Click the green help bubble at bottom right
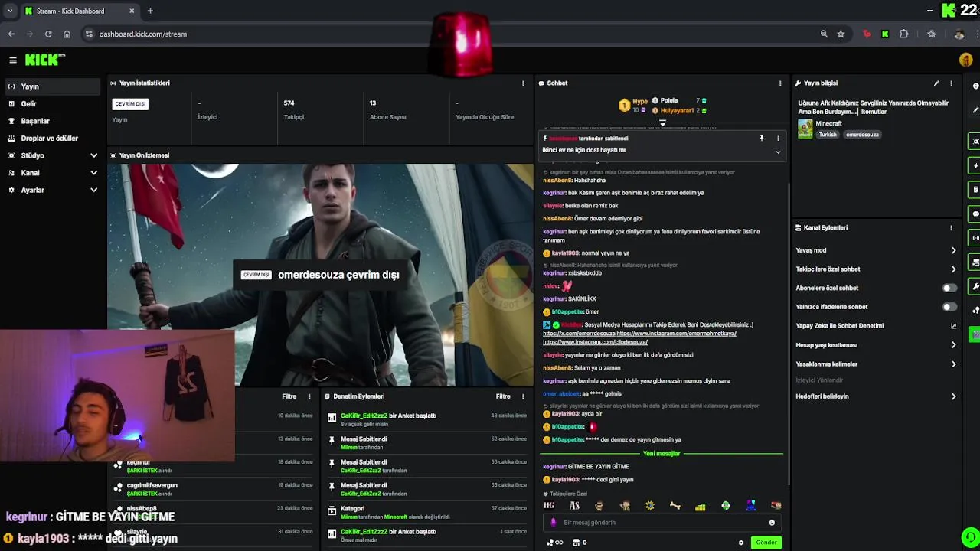Screen dimensions: 980x551 (x=970, y=537)
